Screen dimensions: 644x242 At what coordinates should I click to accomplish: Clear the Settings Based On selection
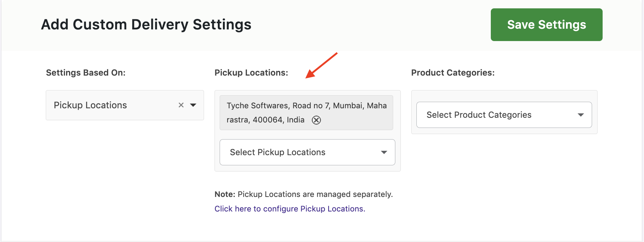pyautogui.click(x=181, y=105)
